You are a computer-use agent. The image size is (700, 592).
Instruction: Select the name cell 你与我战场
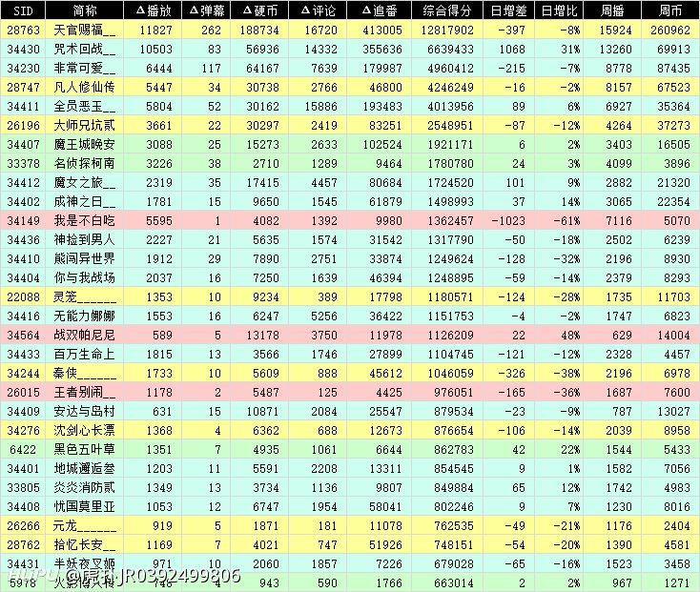click(84, 278)
